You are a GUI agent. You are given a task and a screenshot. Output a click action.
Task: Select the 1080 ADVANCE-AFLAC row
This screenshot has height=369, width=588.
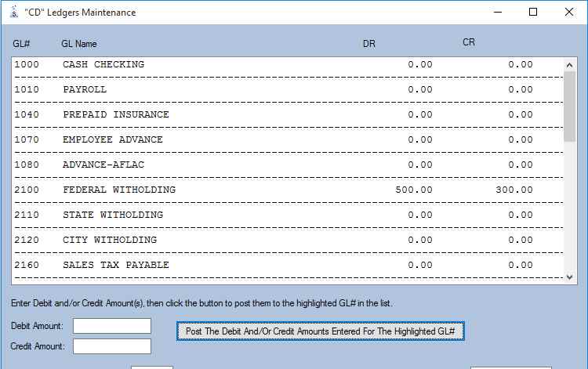[x=288, y=165]
